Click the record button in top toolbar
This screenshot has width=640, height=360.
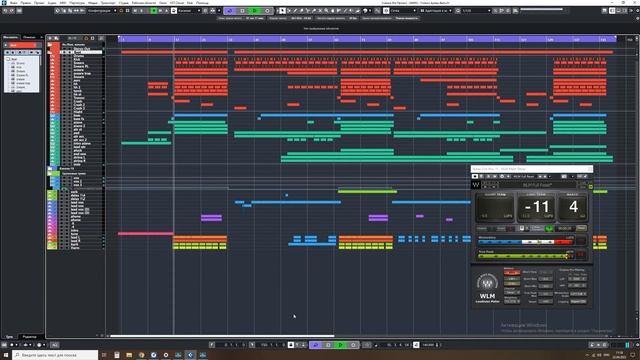coord(267,11)
